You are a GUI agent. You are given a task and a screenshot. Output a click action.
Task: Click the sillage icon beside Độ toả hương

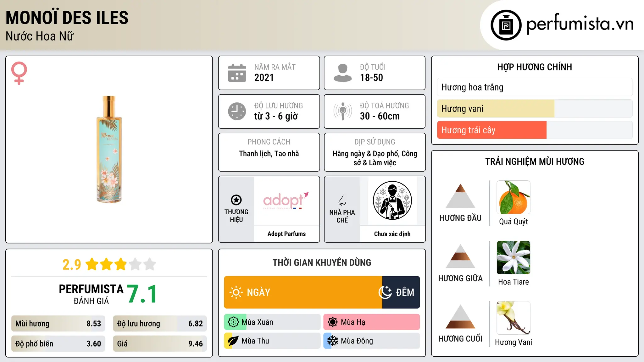(342, 111)
